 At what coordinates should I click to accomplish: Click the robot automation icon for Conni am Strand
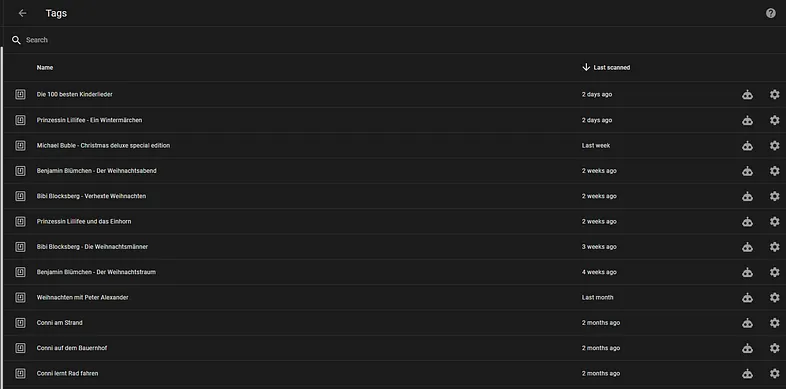coord(747,323)
